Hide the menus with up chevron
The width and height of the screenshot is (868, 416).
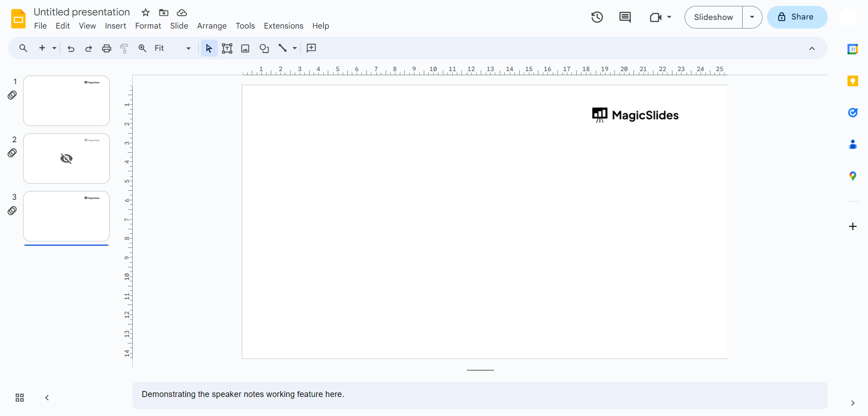pos(812,48)
